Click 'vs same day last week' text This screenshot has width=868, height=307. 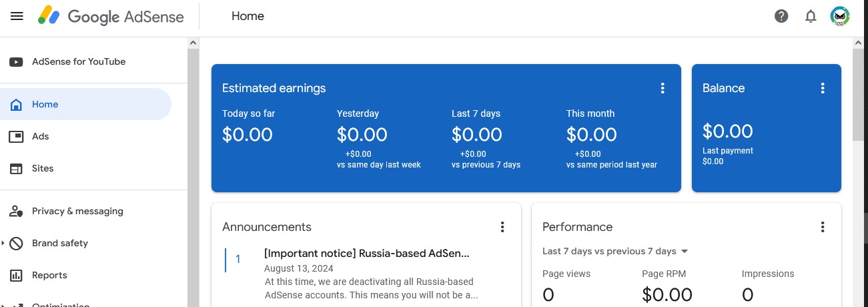pos(379,165)
